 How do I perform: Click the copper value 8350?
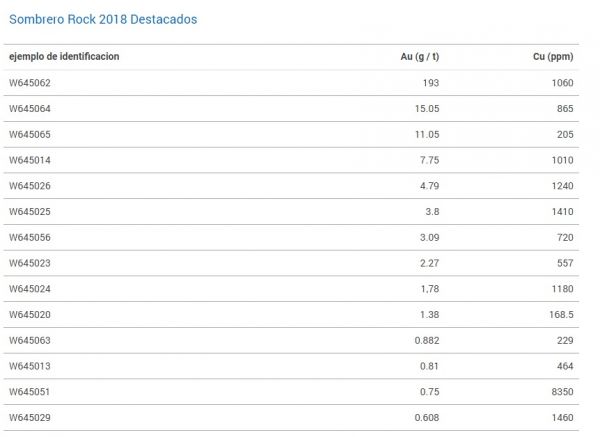tap(562, 392)
